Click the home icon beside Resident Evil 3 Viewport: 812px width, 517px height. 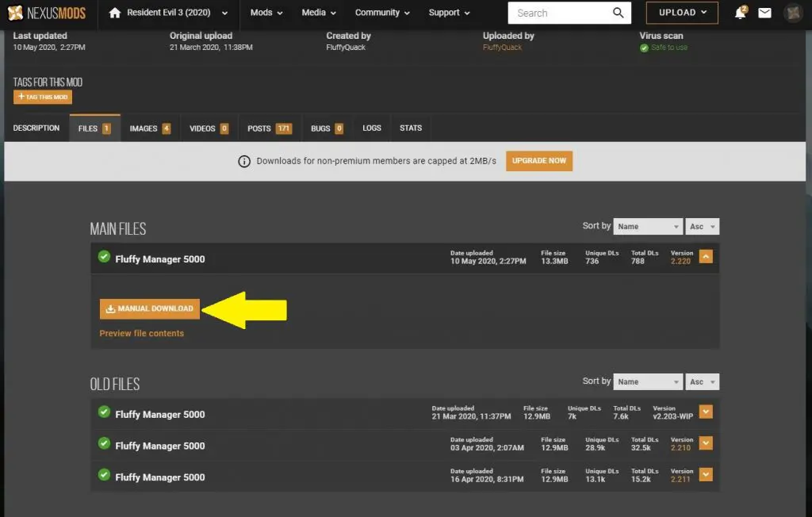coord(115,13)
